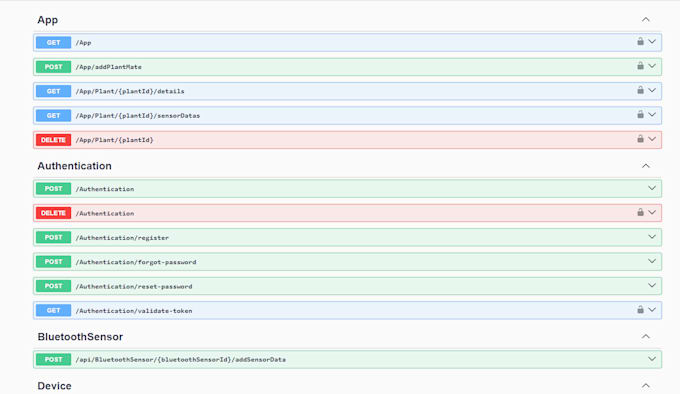This screenshot has height=394, width=680.
Task: Expand /App/Plant/{plantId}/details row arrow
Action: [x=652, y=91]
